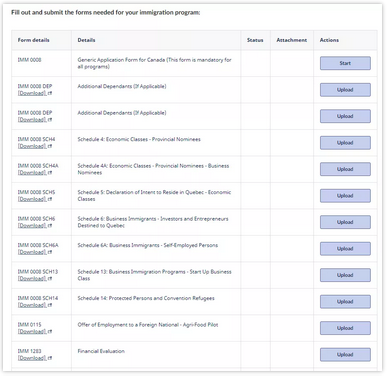Image resolution: width=387 pixels, height=376 pixels.
Task: Click 'Schedule 6A: Business Immigrants - Self-Employed Persons'
Action: [148, 245]
